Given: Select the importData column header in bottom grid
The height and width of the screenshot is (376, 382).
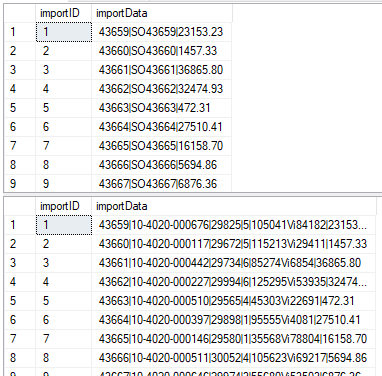Looking at the screenshot, I should (x=234, y=206).
